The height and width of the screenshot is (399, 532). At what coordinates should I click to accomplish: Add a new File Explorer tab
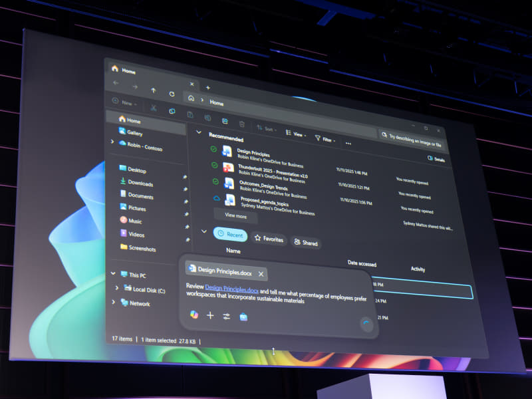coord(208,88)
